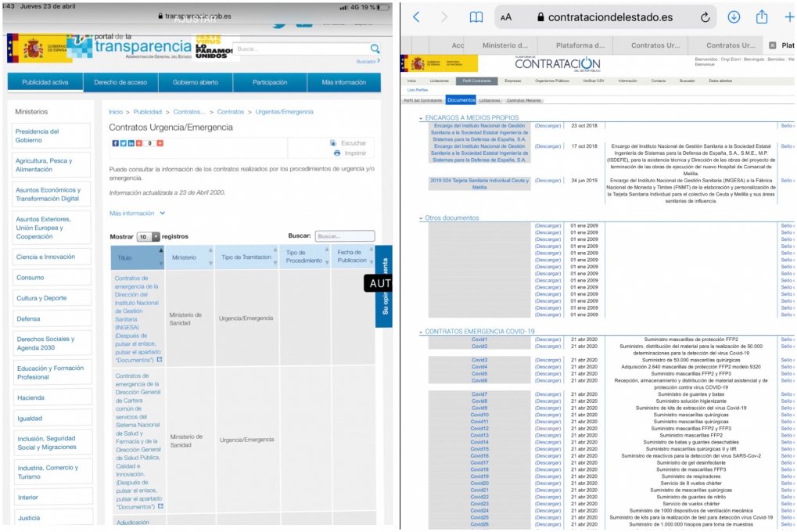Sort by Fecha de Publicación column
This screenshot has height=532, width=797.
353,257
